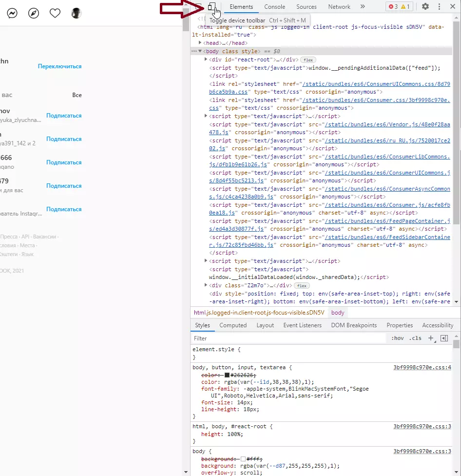Screen dimensions: 461x476
Task: Open DevTools settings gear
Action: coord(425,6)
